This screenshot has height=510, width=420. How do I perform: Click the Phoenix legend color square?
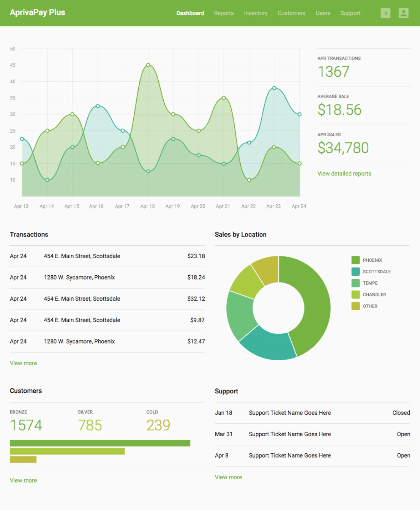(355, 260)
